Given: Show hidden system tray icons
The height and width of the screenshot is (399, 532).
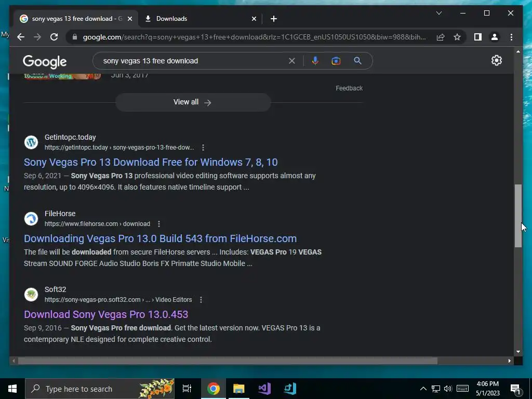Looking at the screenshot, I should (423, 389).
